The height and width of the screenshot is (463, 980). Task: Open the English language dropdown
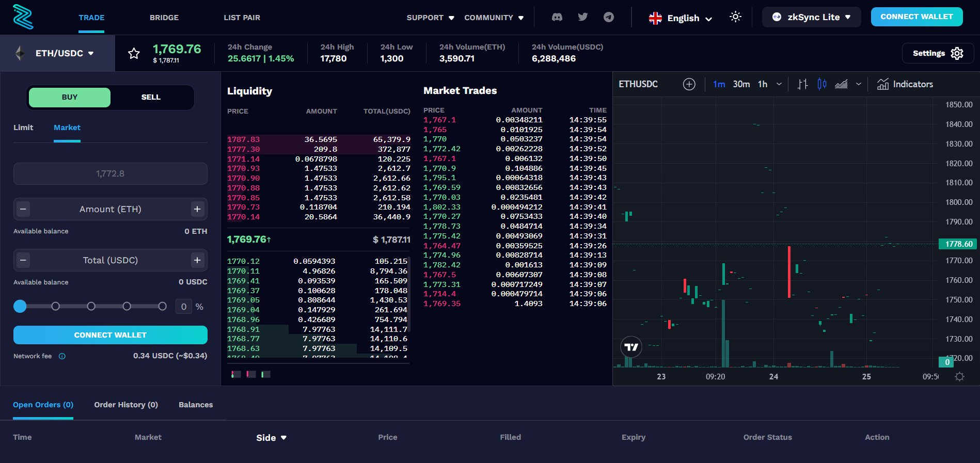681,18
